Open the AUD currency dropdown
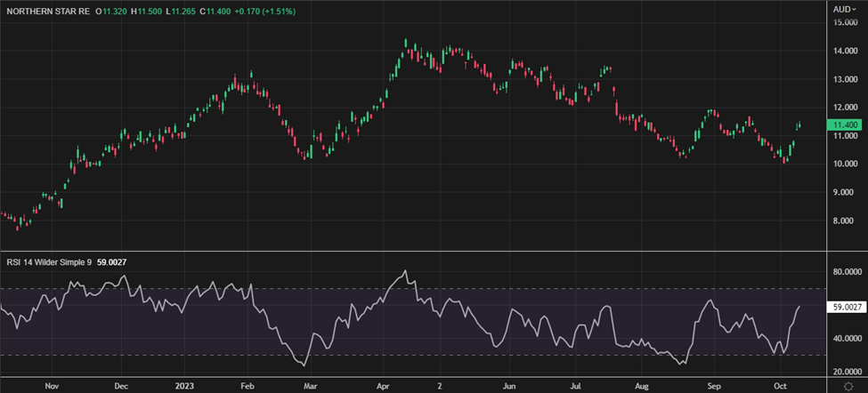 pos(845,9)
